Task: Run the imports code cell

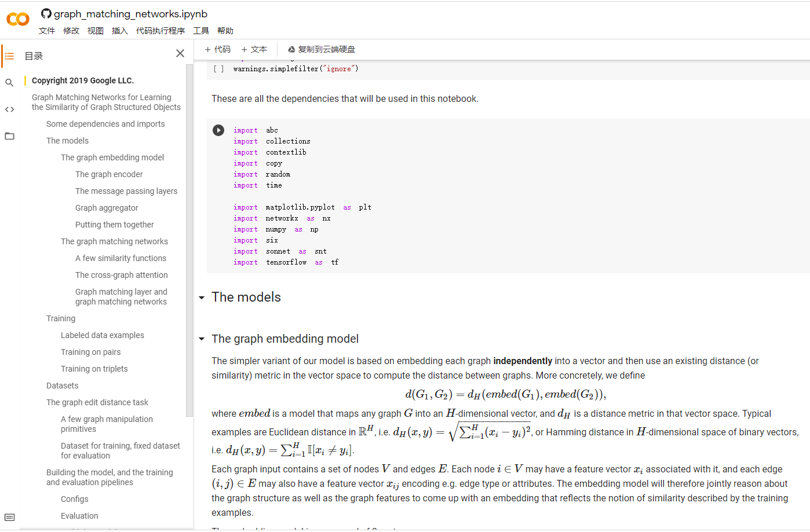Action: coord(218,130)
